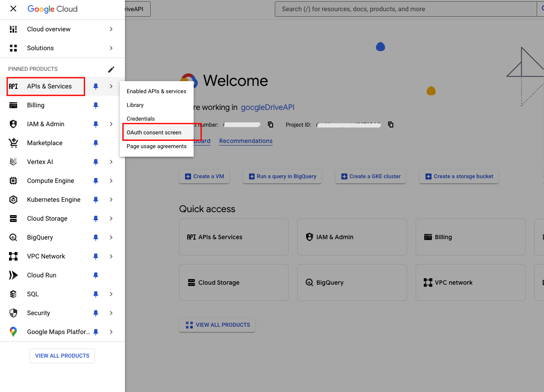
Task: Copy the project number with copy icon
Action: 270,125
